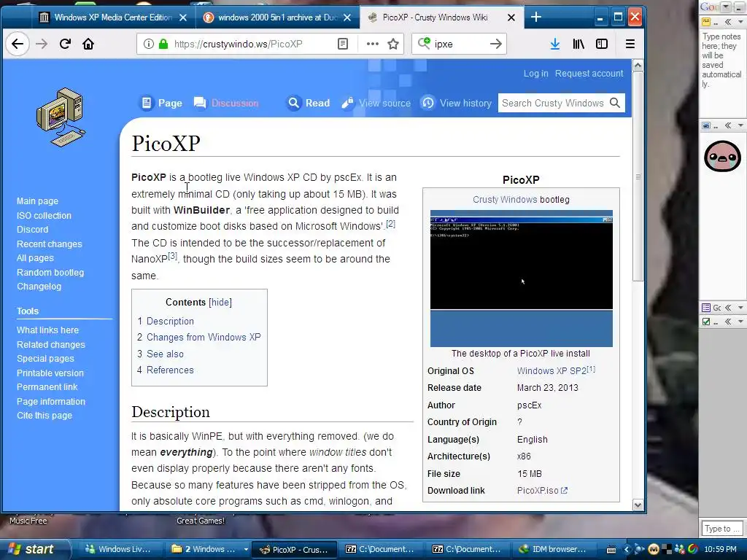Screen dimensions: 747x560
Task: Show hidden system tray icons arrow
Action: click(627, 549)
